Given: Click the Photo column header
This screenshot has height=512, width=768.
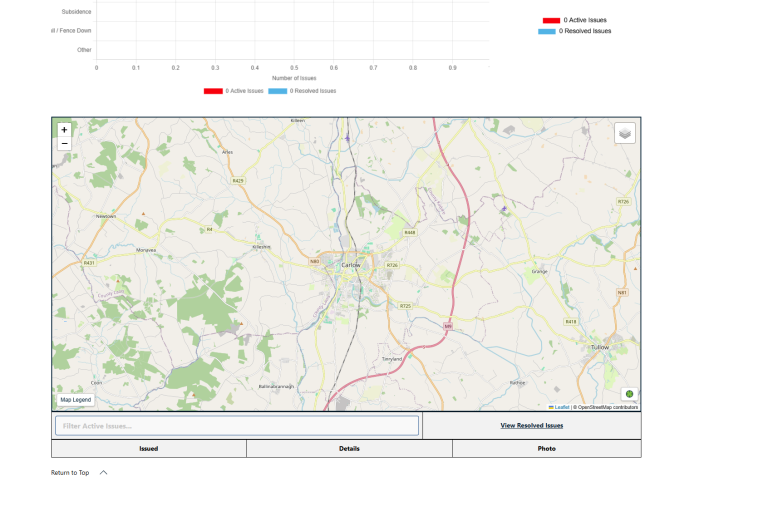Looking at the screenshot, I should coord(547,449).
